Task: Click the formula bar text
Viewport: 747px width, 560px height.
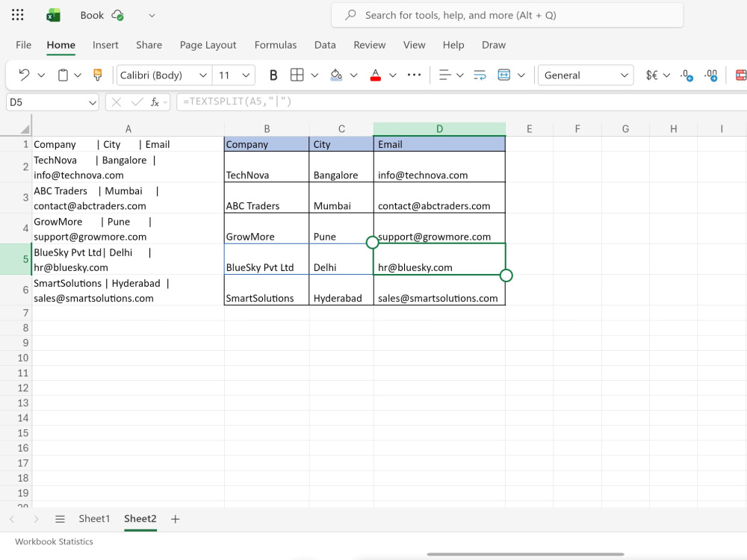Action: click(x=237, y=102)
